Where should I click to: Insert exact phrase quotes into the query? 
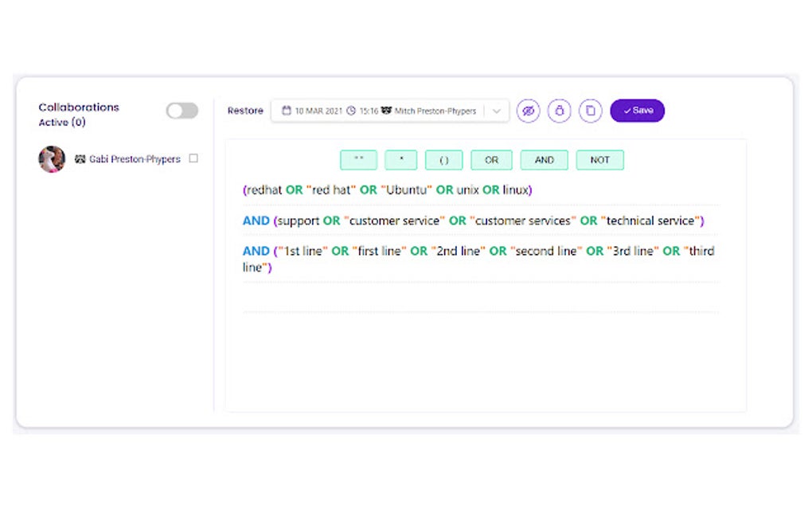(358, 160)
